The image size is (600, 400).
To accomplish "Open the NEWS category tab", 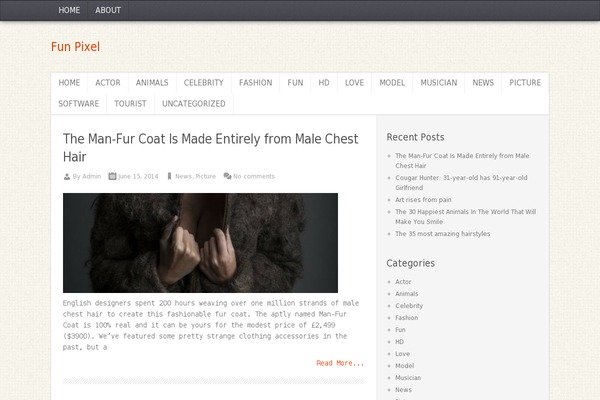I will point(483,83).
